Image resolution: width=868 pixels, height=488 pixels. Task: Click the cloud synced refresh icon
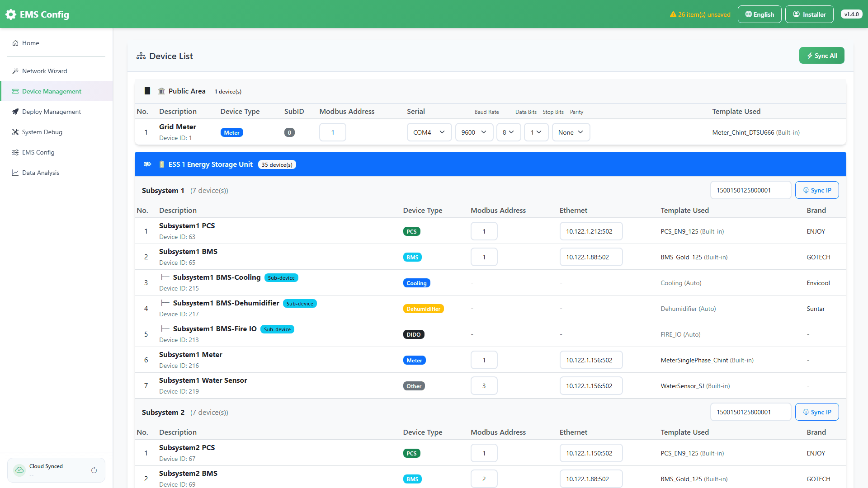(94, 470)
